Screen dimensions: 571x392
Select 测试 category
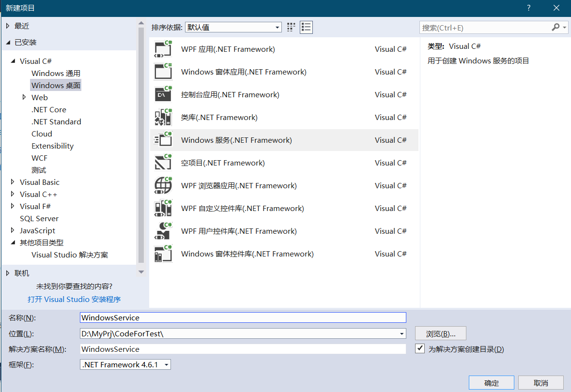[x=39, y=170]
